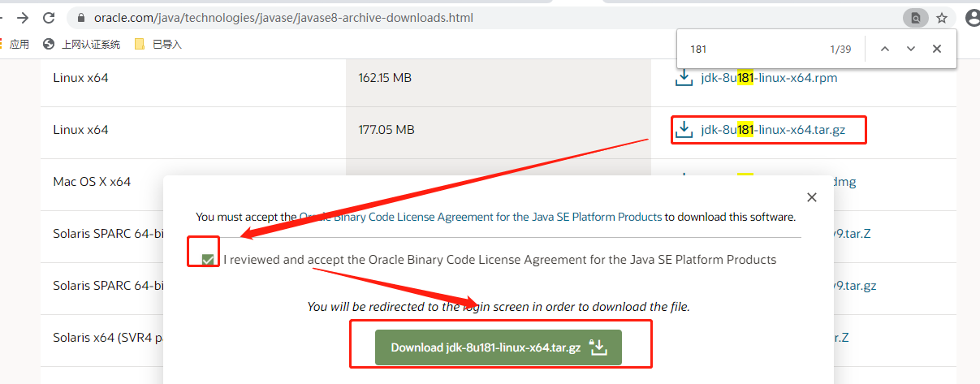Close the find bar

(x=937, y=49)
